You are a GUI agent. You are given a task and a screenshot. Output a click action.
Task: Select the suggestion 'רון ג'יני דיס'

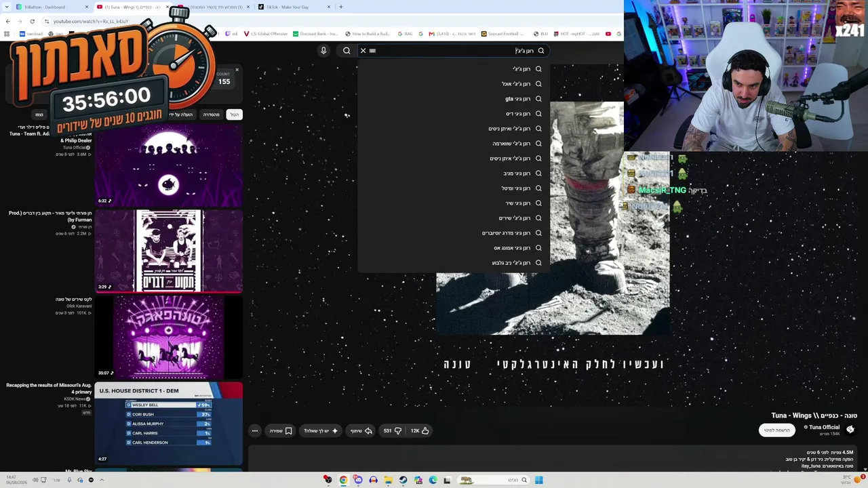pyautogui.click(x=453, y=114)
